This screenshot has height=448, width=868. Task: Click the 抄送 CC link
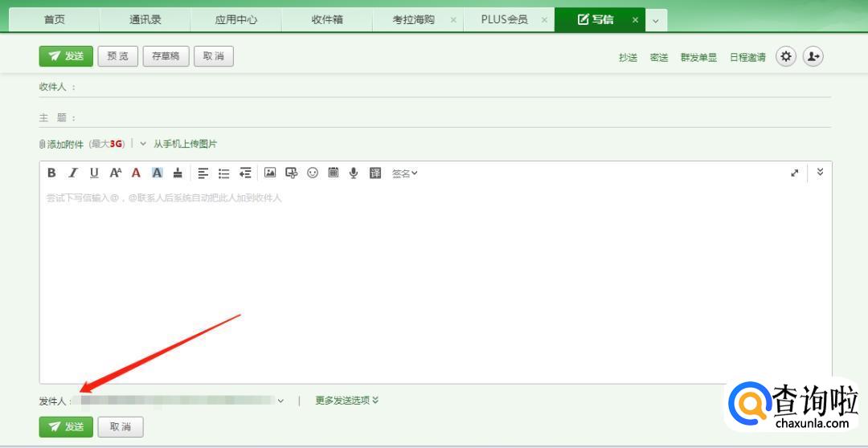pyautogui.click(x=628, y=58)
